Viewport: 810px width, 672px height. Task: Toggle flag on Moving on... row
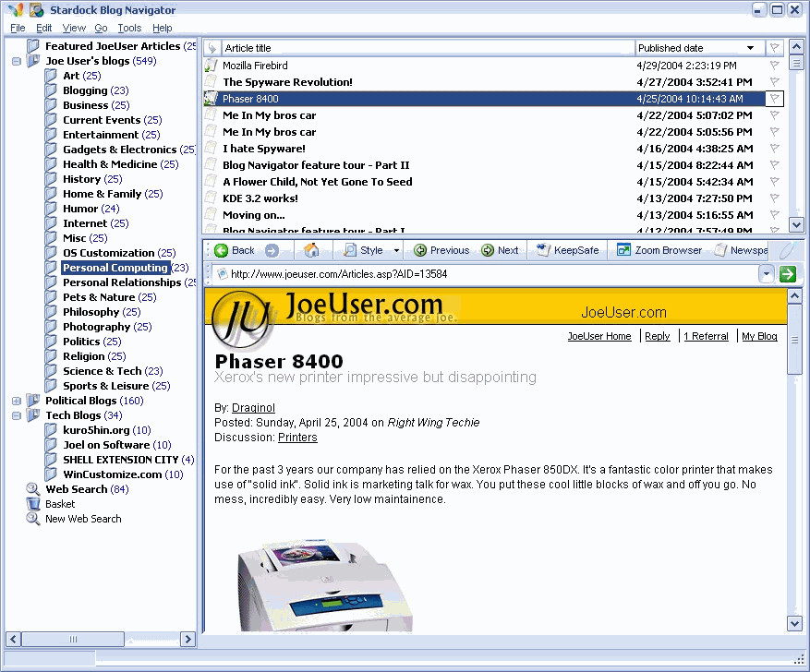click(774, 215)
